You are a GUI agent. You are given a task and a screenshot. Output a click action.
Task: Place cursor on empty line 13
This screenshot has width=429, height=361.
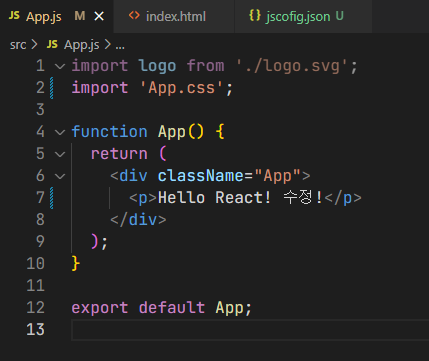click(x=250, y=330)
